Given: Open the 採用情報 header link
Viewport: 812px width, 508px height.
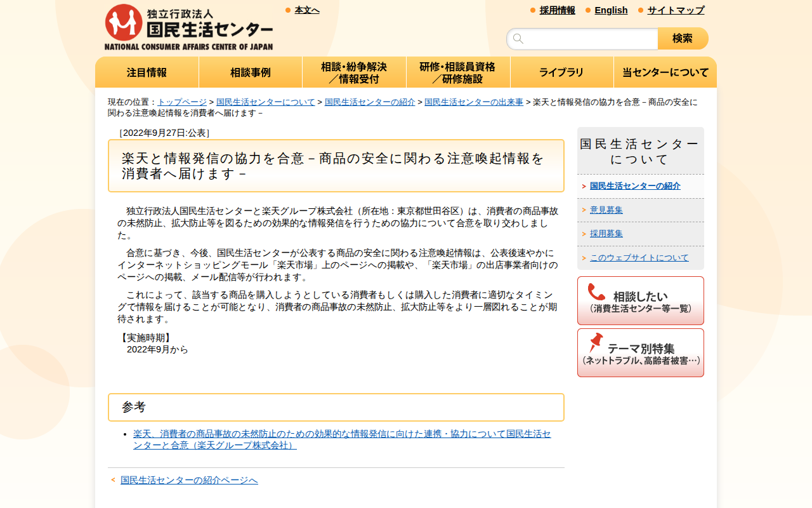Looking at the screenshot, I should (x=558, y=10).
